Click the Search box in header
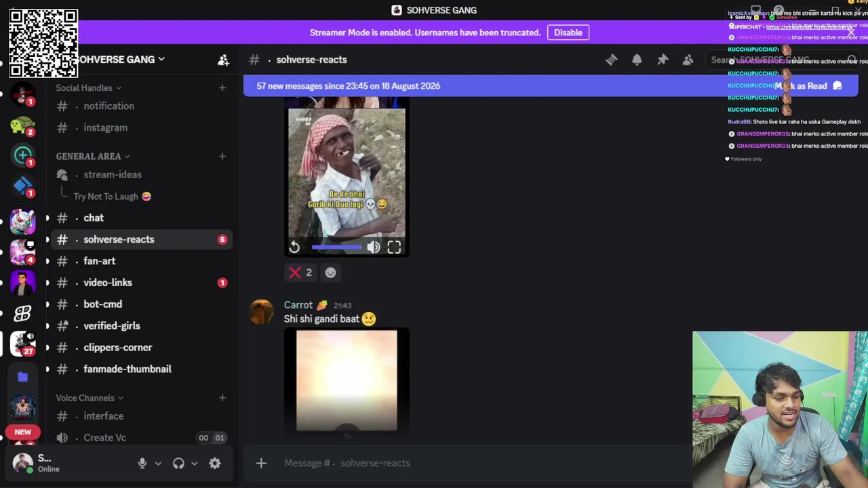 (x=782, y=60)
